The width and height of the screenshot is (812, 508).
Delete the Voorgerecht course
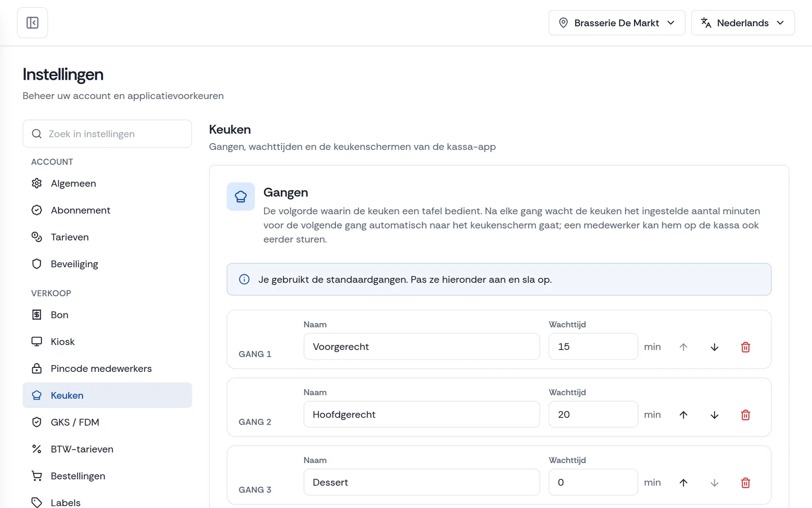click(x=746, y=347)
